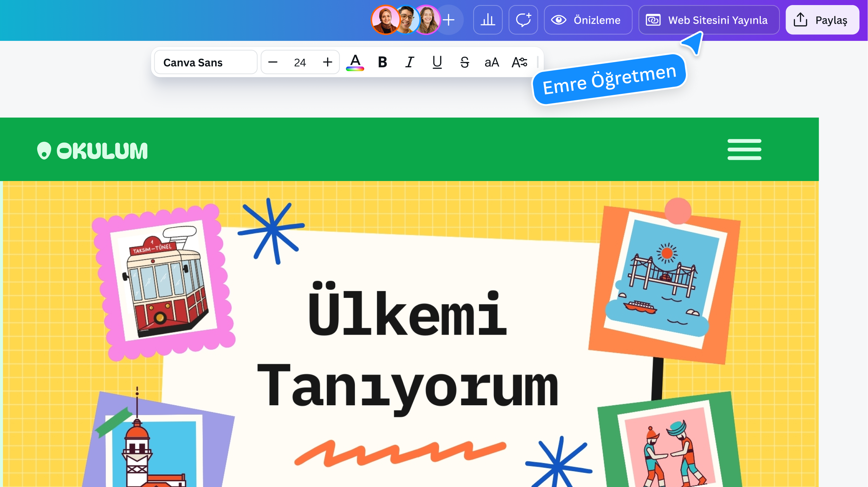This screenshot has width=868, height=487.
Task: Click the font size field showing 24
Action: [x=300, y=62]
